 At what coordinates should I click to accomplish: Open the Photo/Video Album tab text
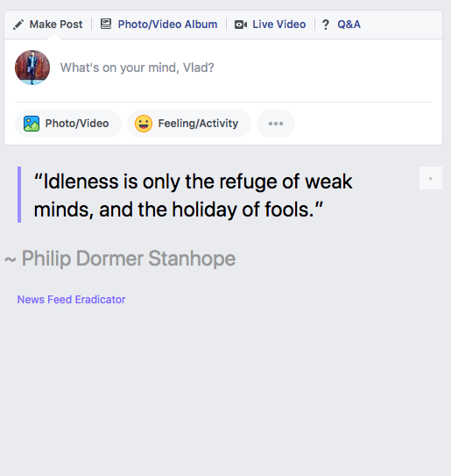167,25
